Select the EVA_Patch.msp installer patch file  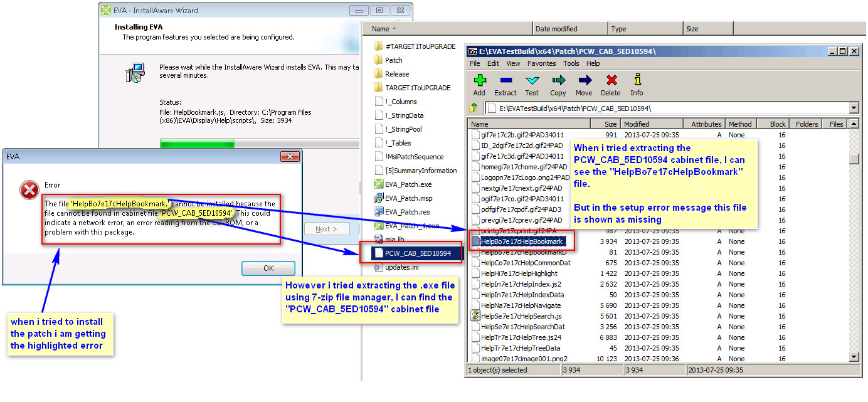[408, 198]
